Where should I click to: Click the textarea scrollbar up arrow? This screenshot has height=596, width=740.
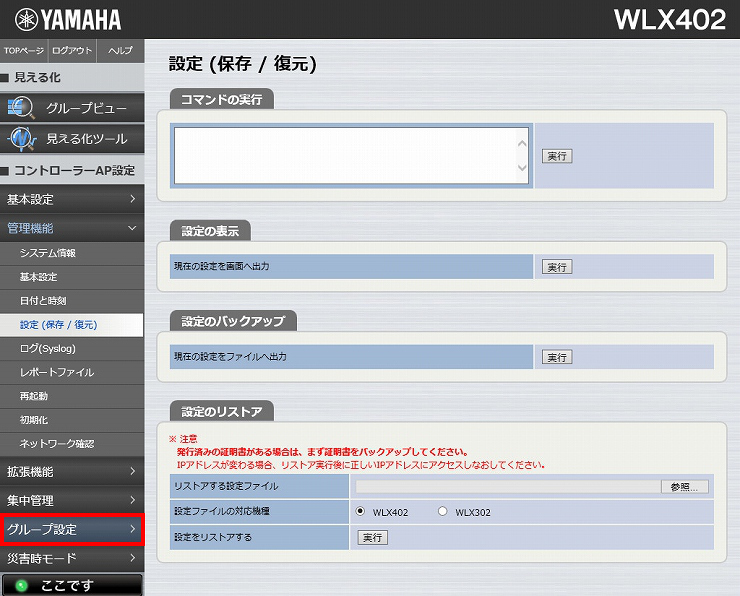coord(522,143)
